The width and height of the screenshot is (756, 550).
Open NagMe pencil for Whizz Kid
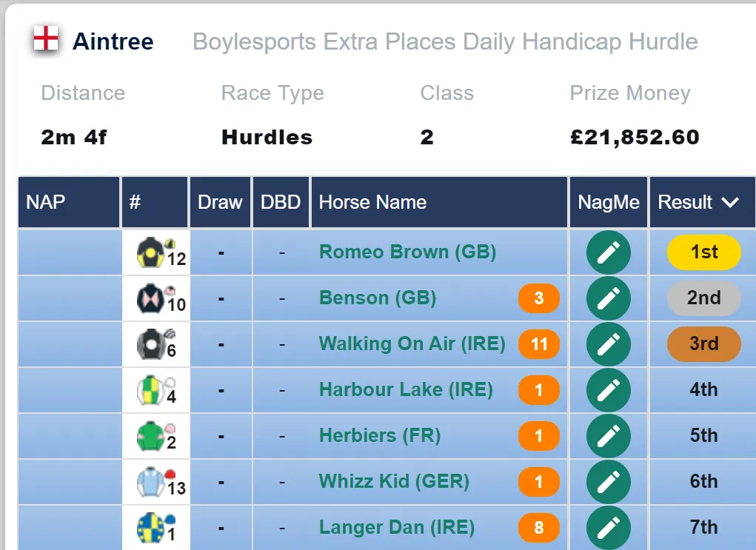(609, 481)
